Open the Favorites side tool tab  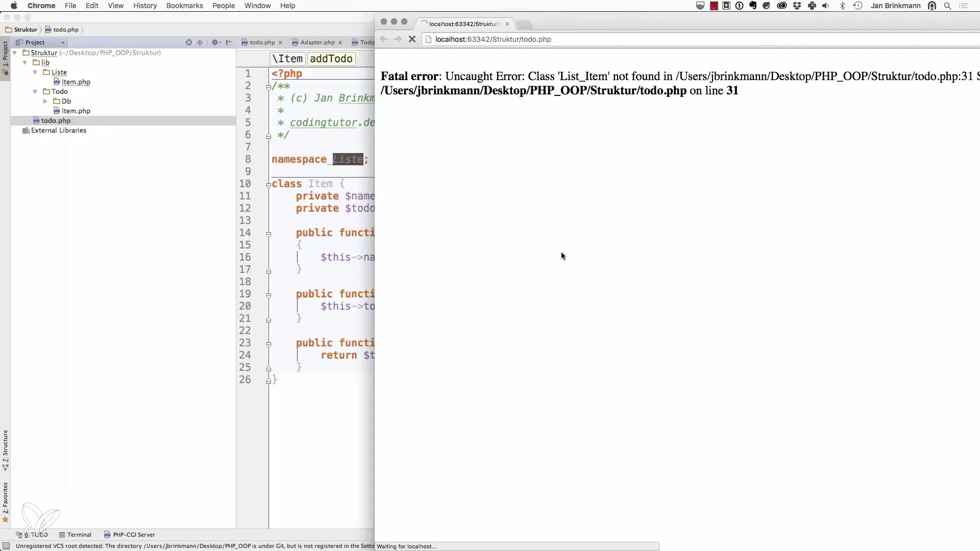coord(5,503)
